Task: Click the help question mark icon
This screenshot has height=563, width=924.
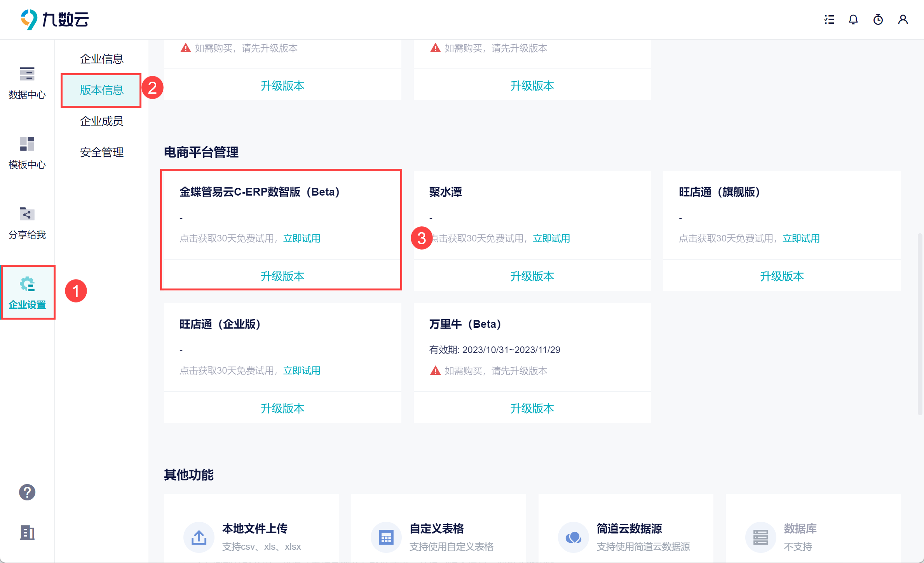Action: click(27, 492)
